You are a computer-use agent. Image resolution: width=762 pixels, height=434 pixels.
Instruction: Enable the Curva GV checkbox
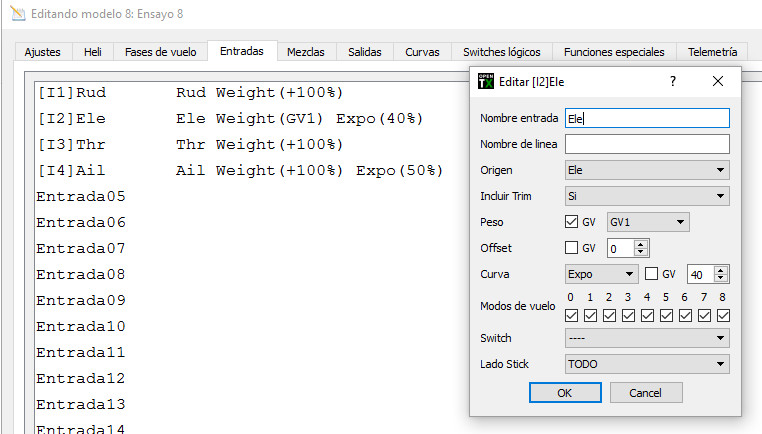[x=652, y=274]
